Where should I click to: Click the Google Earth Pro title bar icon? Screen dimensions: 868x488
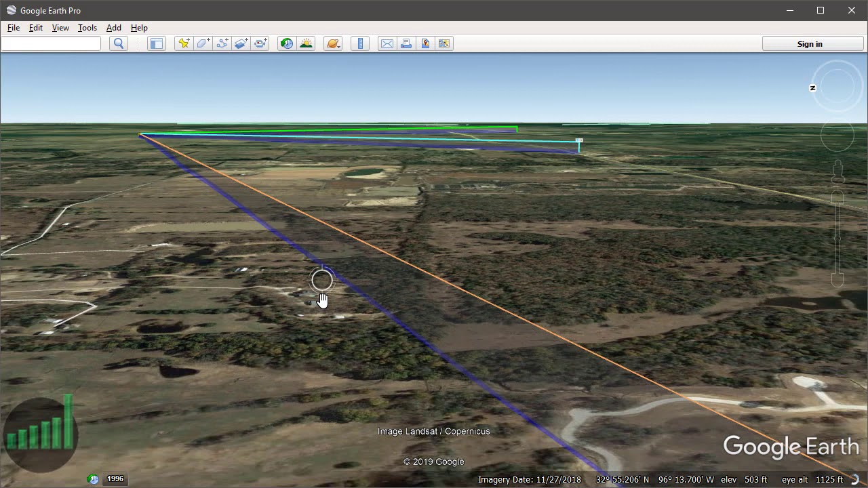[11, 10]
